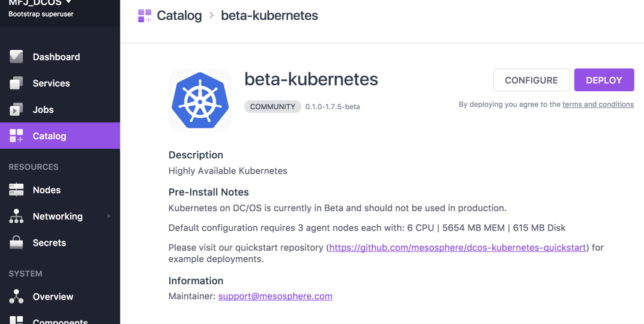Go back to Catalog via breadcrumb text
Image resolution: width=644 pixels, height=324 pixels.
(179, 16)
